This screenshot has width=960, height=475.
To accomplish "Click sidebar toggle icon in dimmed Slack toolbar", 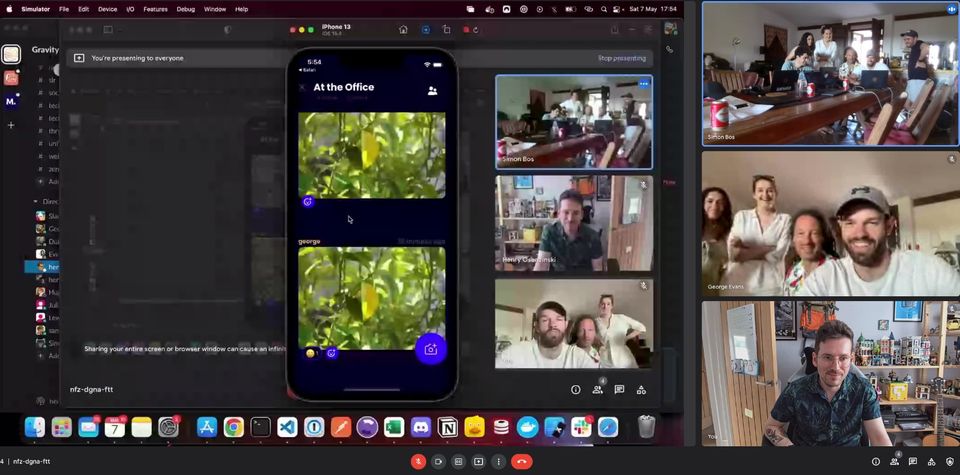I will [x=108, y=29].
